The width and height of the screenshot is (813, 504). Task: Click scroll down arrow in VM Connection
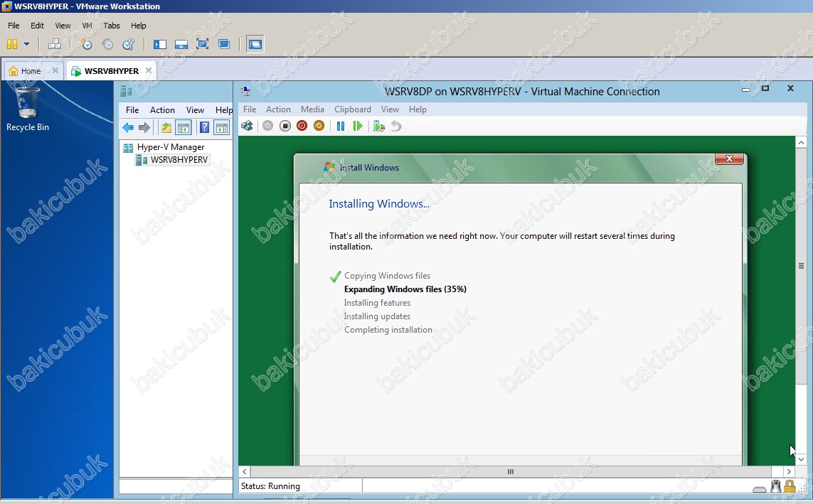click(801, 459)
